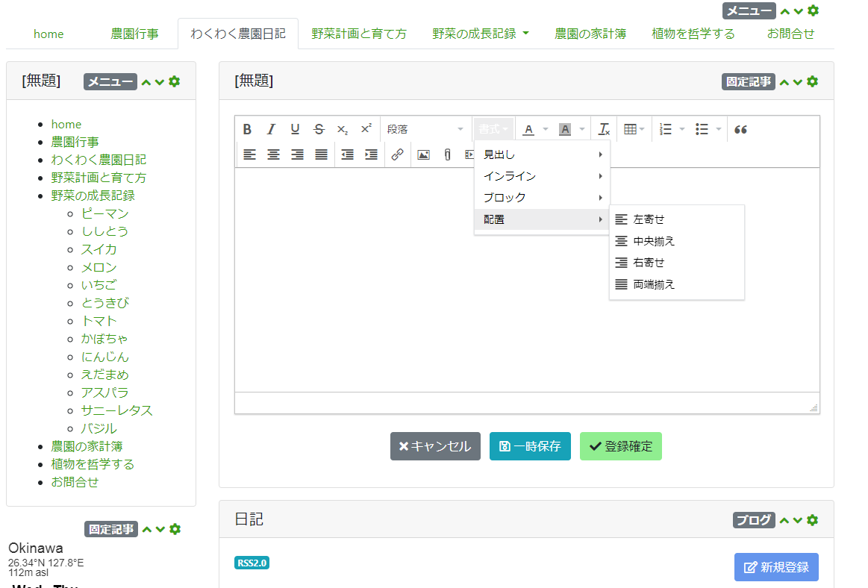Open the 植物を哲学する tab

(x=693, y=34)
